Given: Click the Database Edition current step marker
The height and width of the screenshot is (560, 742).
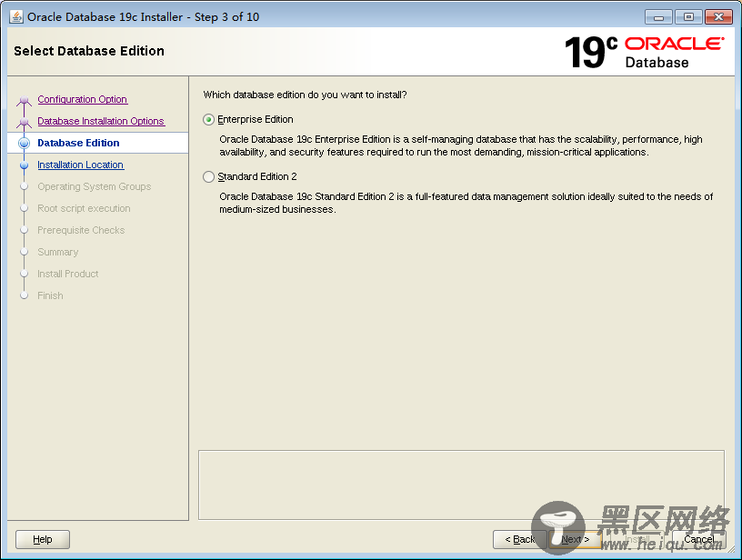Looking at the screenshot, I should (25, 143).
